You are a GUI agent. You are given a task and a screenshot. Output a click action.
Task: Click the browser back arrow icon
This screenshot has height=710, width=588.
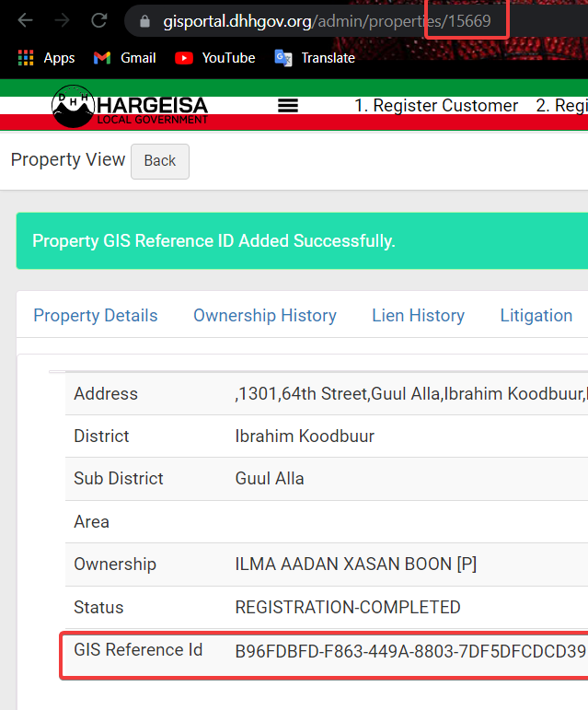(x=26, y=20)
